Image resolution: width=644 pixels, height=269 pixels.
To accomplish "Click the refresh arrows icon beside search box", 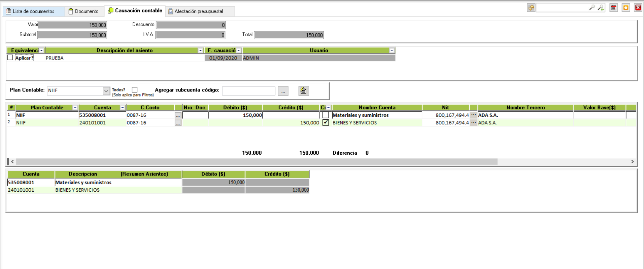I will point(531,8).
